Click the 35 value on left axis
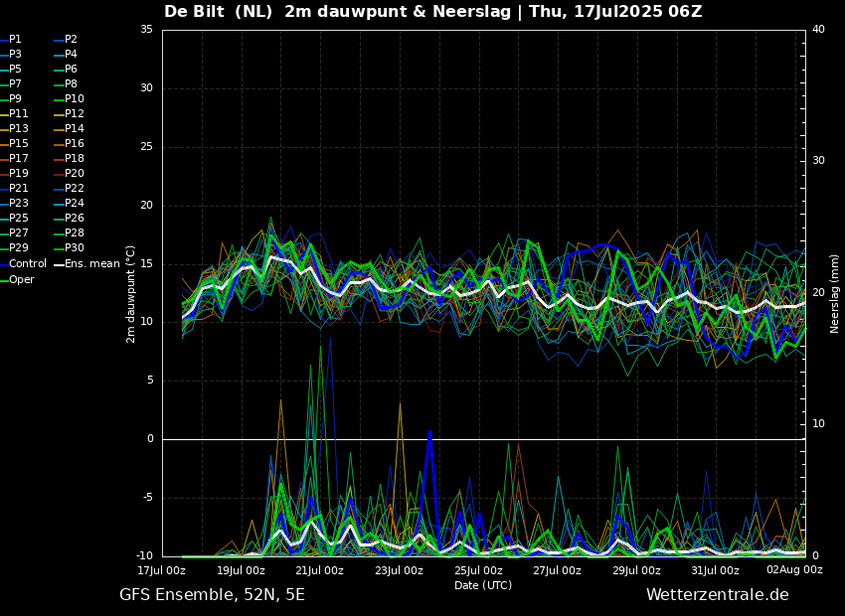The width and height of the screenshot is (845, 616). point(146,30)
